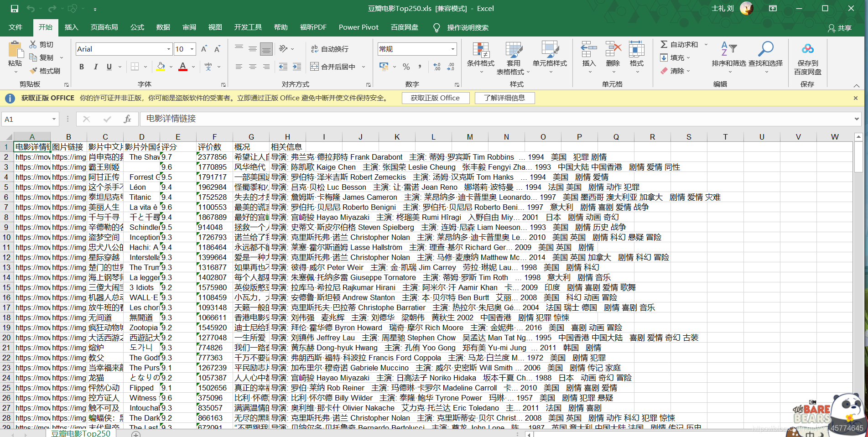This screenshot has width=868, height=437.
Task: Click the fill color bucket swatch
Action: (x=161, y=67)
